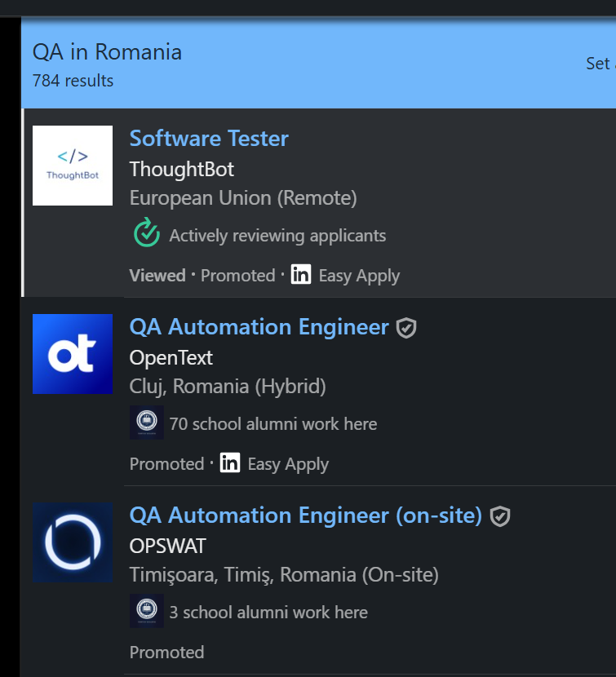Click the green actively reviewing applicants icon

(147, 232)
